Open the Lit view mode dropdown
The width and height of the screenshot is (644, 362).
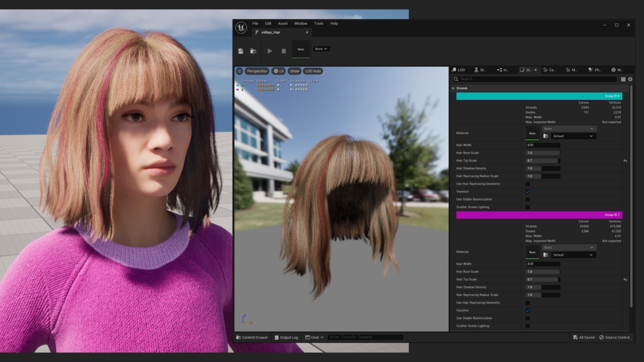279,71
